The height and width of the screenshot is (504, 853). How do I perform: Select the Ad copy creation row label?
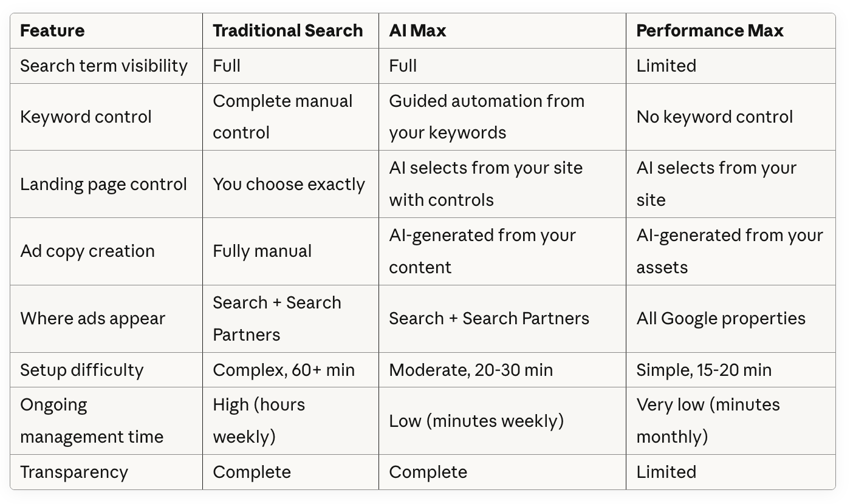pos(87,251)
